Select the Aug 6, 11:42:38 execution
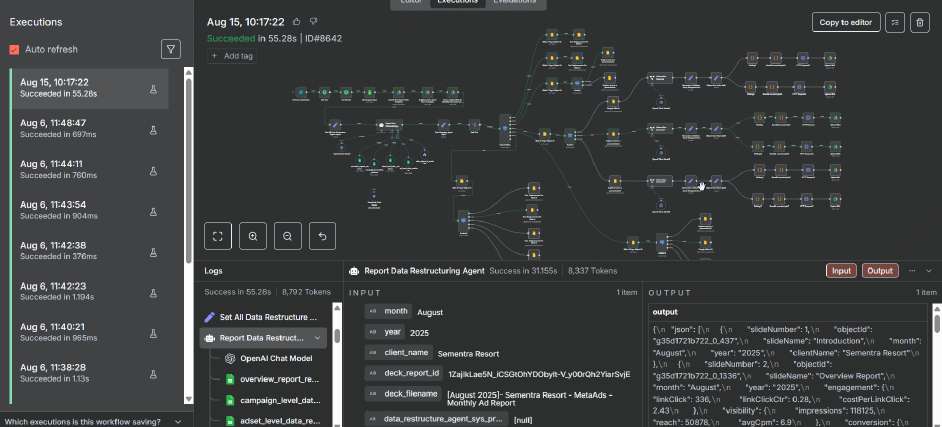Screen dimensions: 942x427 click(90, 252)
